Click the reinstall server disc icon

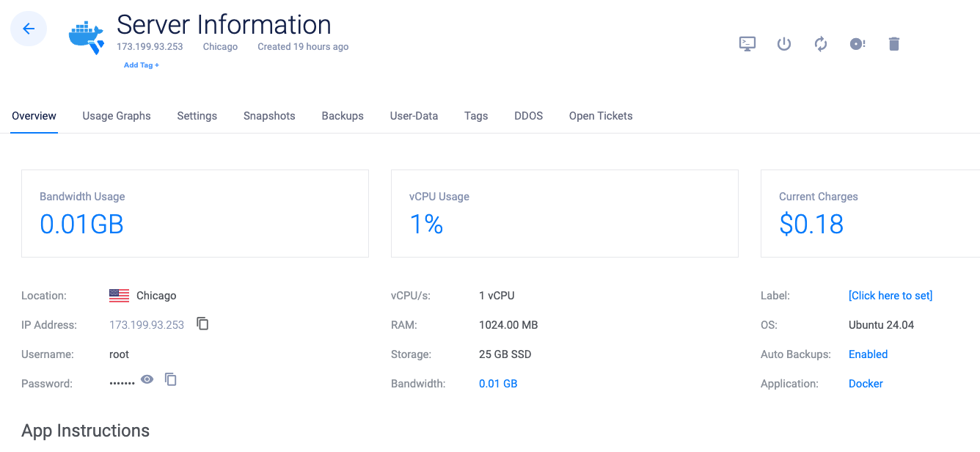pos(857,44)
